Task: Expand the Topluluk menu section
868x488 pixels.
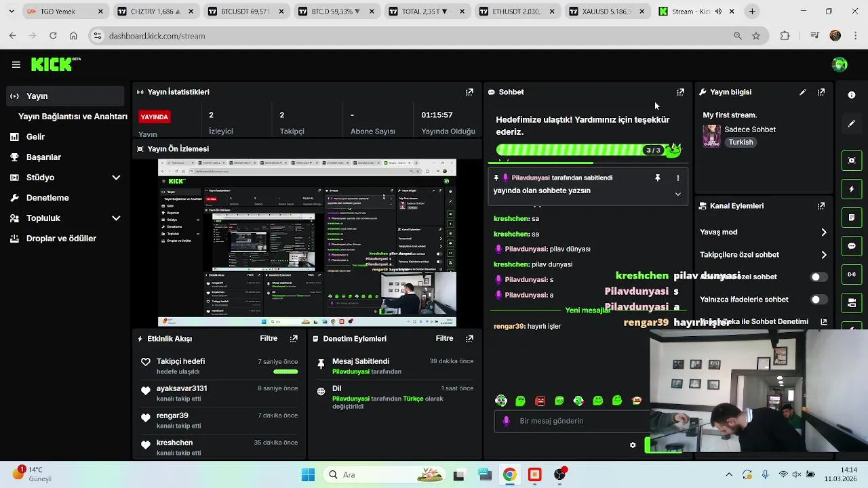Action: [x=116, y=218]
